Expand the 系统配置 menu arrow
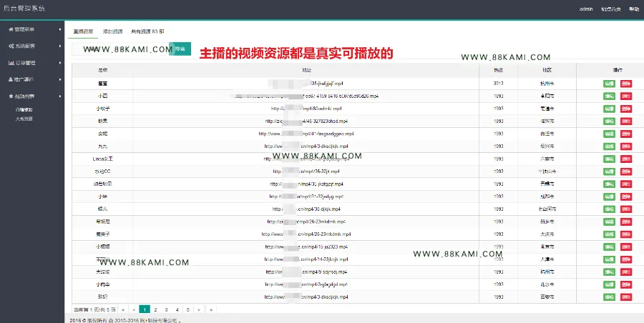Screen dimensions: 644x323 (60, 46)
